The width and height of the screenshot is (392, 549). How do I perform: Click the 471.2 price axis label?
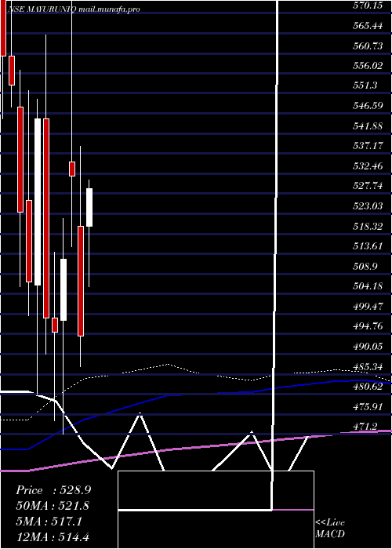[x=365, y=427]
